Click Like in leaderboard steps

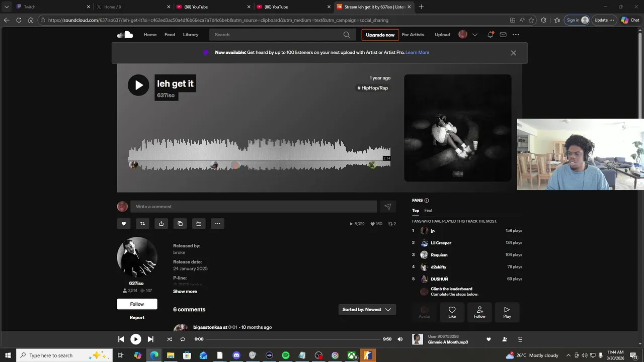pos(452,312)
